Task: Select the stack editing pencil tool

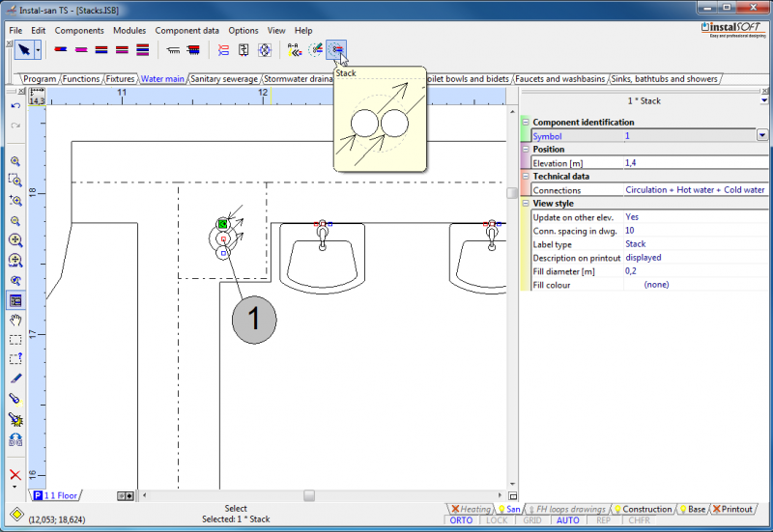Action: click(x=316, y=50)
